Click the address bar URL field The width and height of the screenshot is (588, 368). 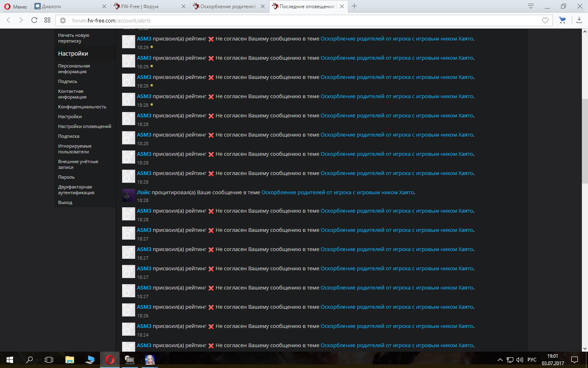click(286, 20)
